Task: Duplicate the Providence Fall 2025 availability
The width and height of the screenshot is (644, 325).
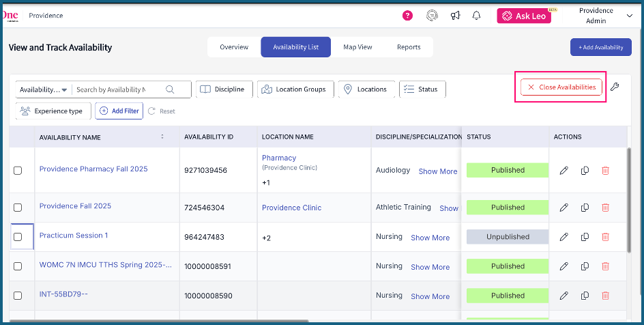Action: [585, 208]
